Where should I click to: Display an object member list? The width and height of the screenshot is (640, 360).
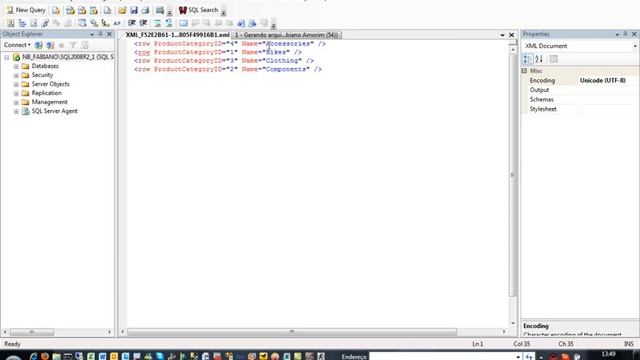[x=82, y=23]
